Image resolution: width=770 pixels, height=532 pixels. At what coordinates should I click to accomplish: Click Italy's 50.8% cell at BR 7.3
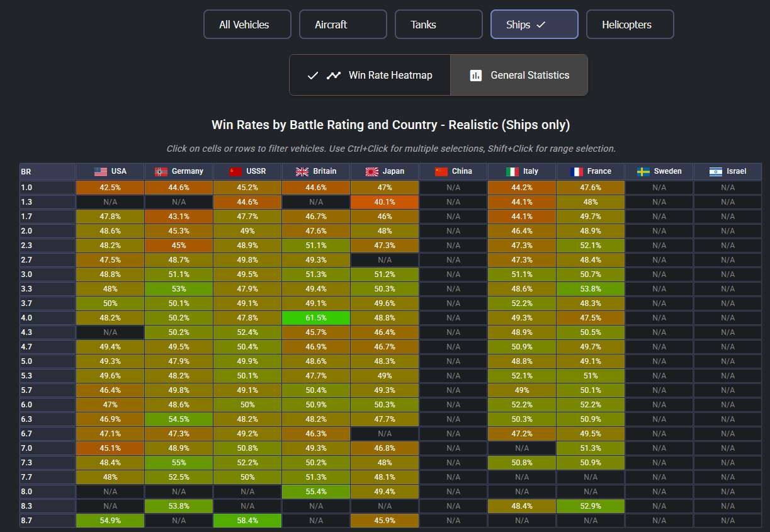(522, 462)
